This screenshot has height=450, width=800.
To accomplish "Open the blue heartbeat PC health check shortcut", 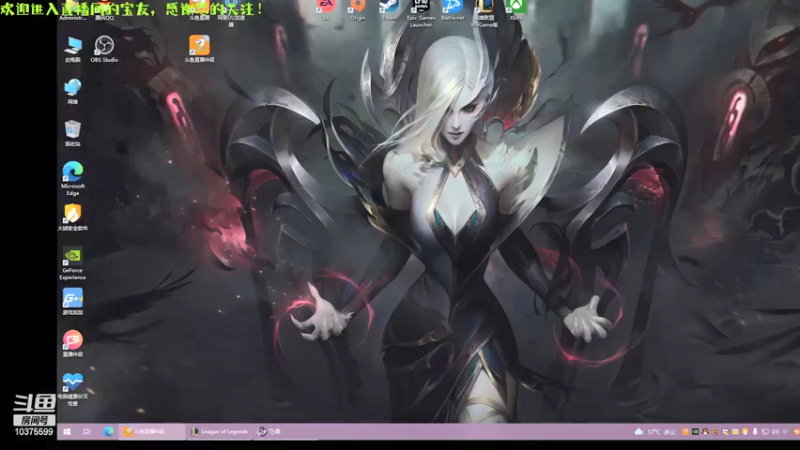I will click(72, 389).
